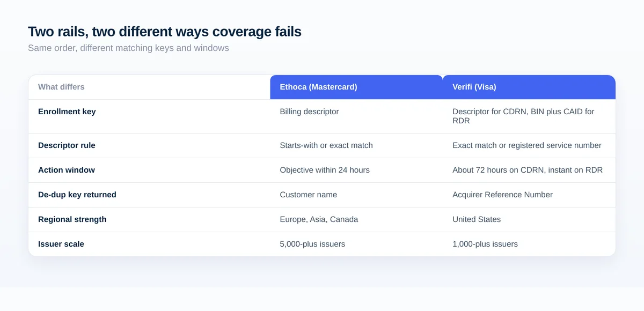Click the 'De-dup key returned' row label

[x=77, y=195]
